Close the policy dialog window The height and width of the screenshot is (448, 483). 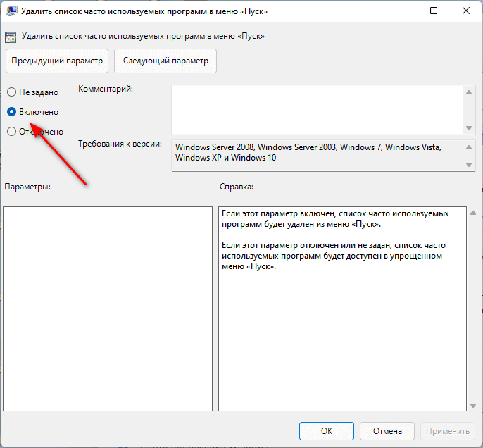click(466, 11)
